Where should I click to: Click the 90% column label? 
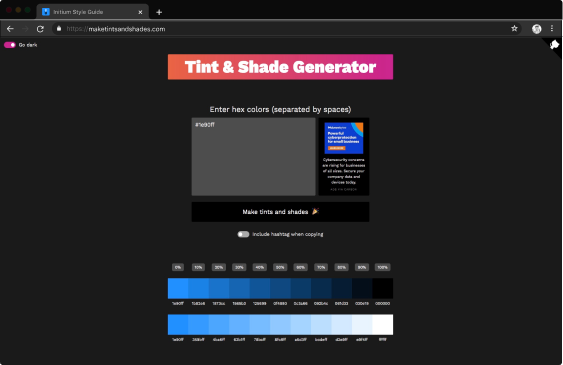(x=362, y=267)
